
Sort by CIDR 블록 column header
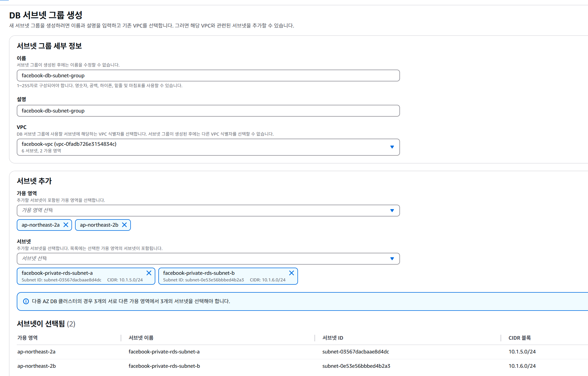(x=520, y=338)
